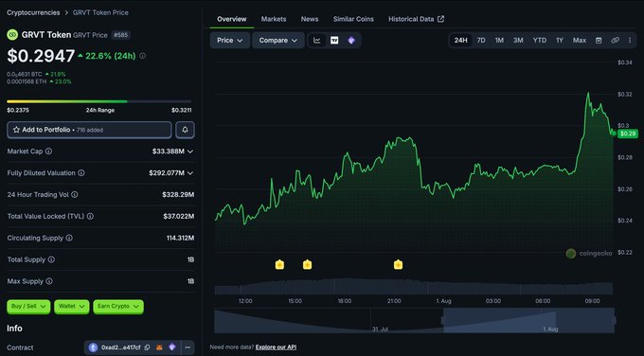The width and height of the screenshot is (644, 356).
Task: Click external link icon on Historical Data
Action: (440, 19)
